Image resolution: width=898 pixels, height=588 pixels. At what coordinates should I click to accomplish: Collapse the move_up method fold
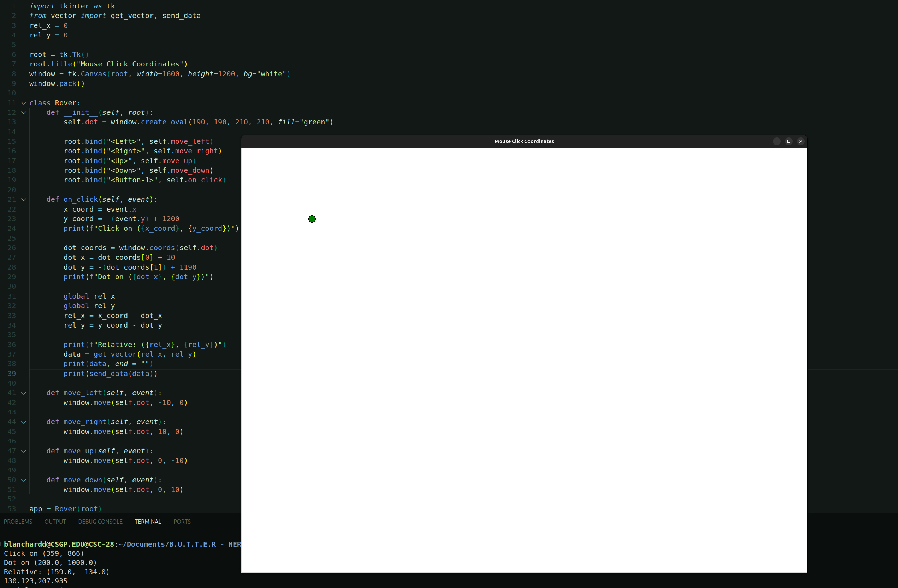(23, 451)
